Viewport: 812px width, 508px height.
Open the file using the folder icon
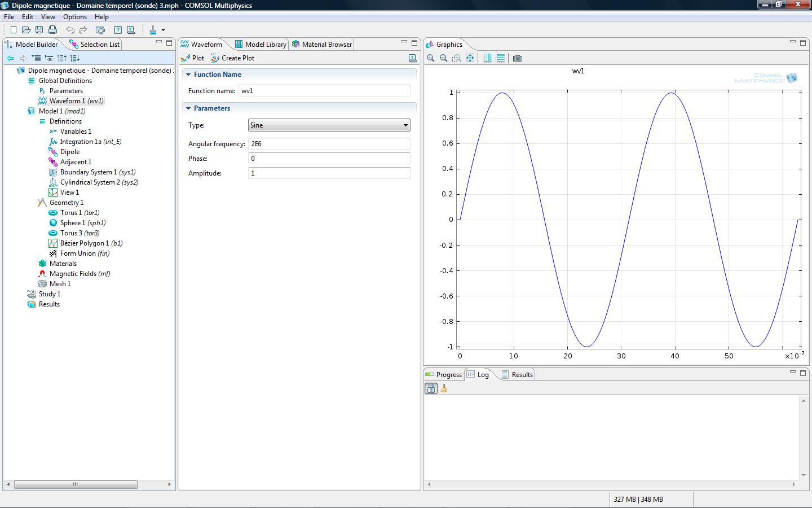(26, 30)
